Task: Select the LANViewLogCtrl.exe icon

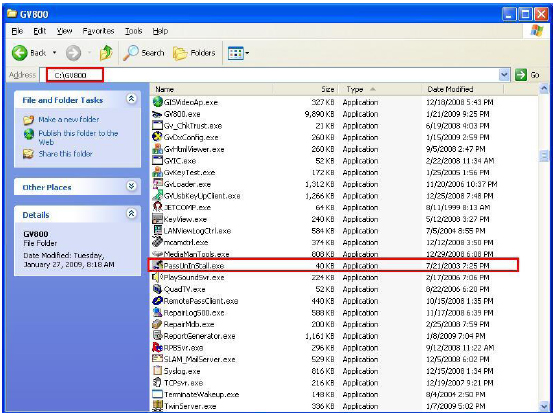Action: pos(157,230)
